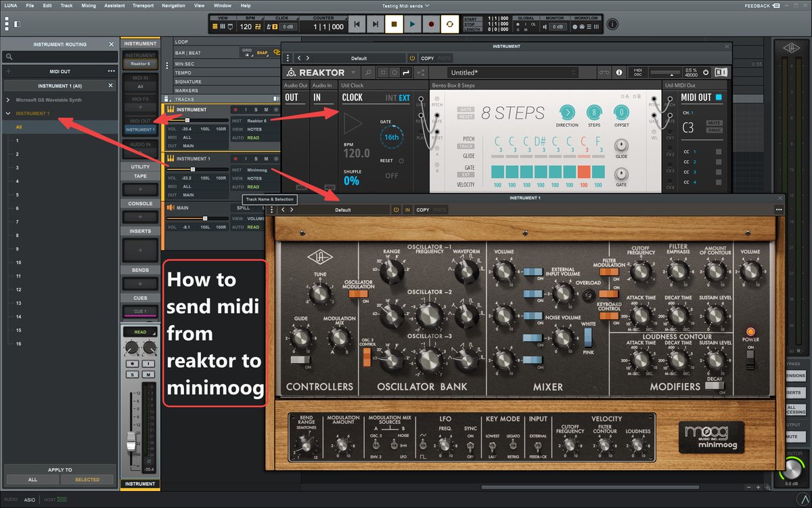Click the Reaktor search magnifier icon
Image resolution: width=812 pixels, height=508 pixels.
point(367,72)
